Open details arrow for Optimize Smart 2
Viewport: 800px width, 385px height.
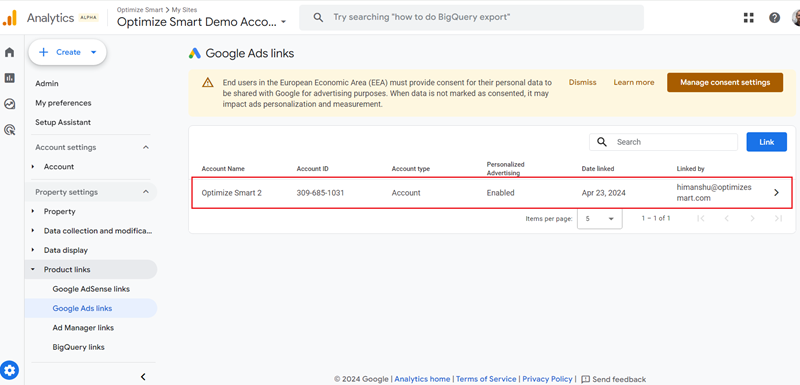[x=777, y=193]
